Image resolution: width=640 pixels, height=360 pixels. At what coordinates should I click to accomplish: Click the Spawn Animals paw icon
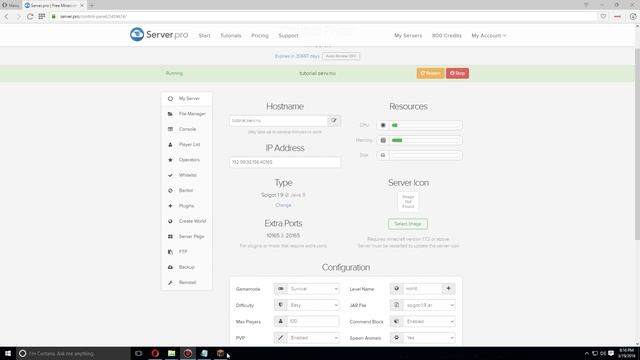tap(396, 338)
